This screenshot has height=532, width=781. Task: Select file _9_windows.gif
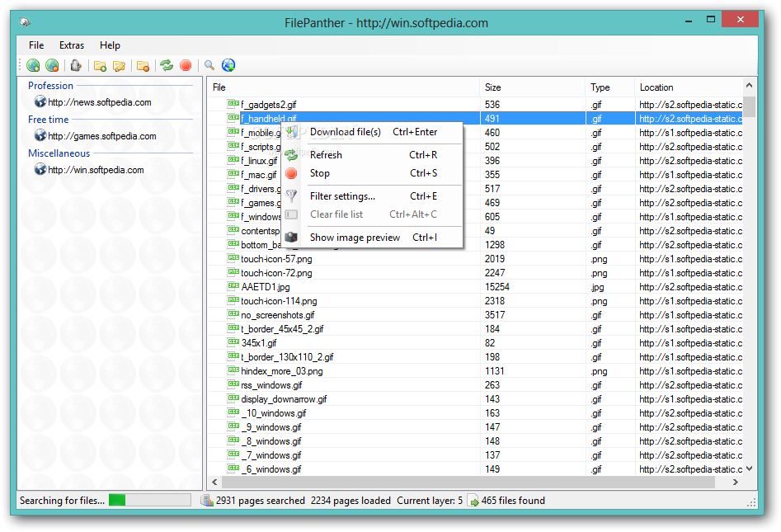click(x=271, y=427)
